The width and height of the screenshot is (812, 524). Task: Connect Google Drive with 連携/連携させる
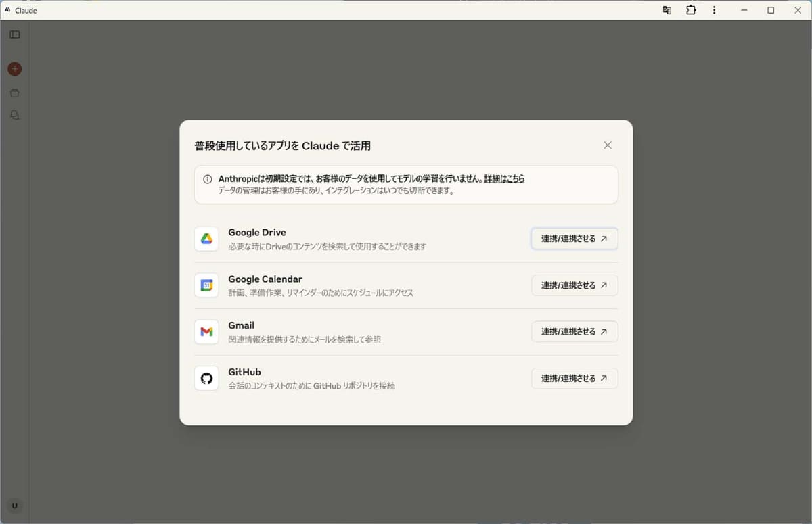pyautogui.click(x=574, y=239)
